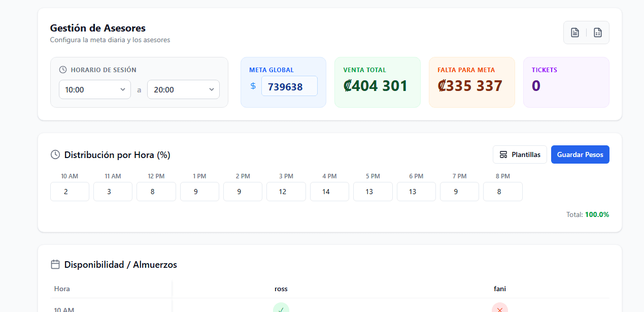644x312 pixels.
Task: Select the 8 PM percentage field
Action: tap(502, 192)
